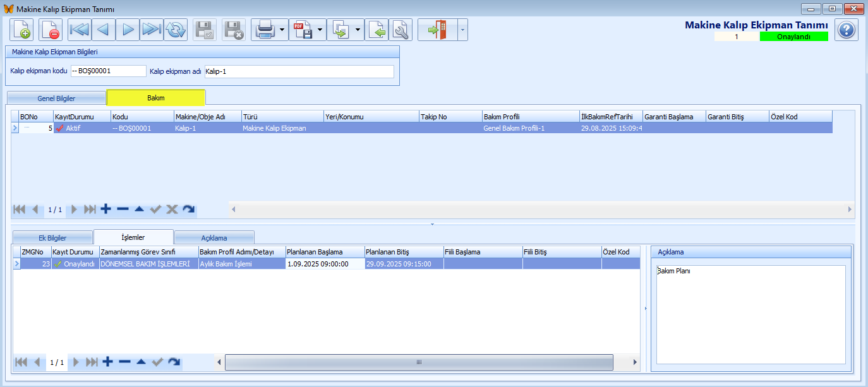Click the İşlemler grid horizontal scrollbar thumb
This screenshot has height=387, width=868.
[x=418, y=362]
